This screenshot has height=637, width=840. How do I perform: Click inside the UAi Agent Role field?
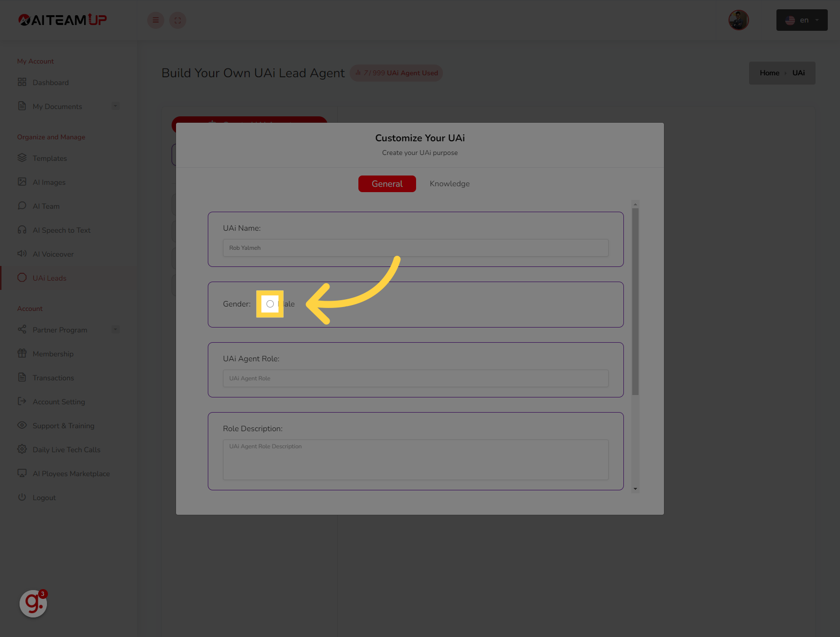tap(415, 378)
